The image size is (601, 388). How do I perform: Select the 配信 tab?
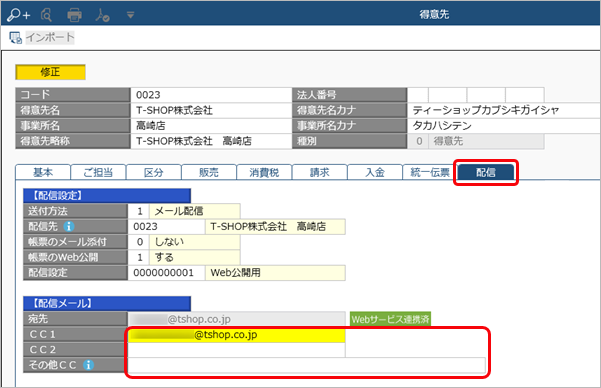tap(486, 172)
